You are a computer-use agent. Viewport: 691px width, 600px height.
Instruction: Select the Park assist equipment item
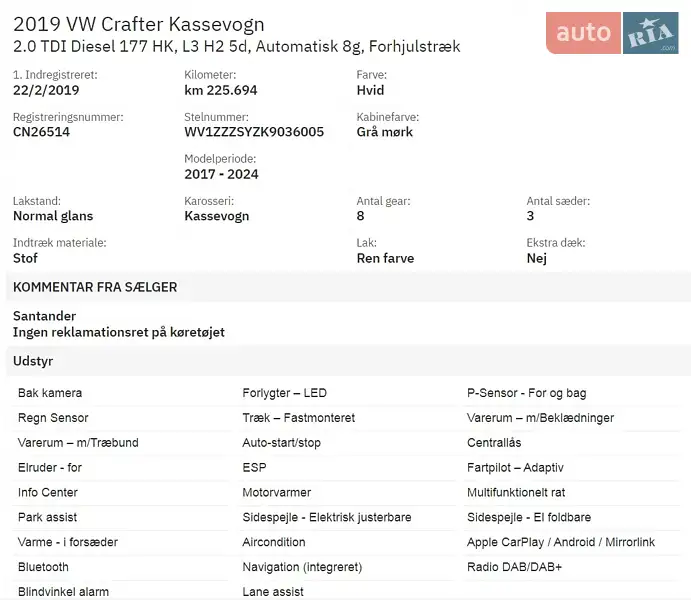[47, 518]
